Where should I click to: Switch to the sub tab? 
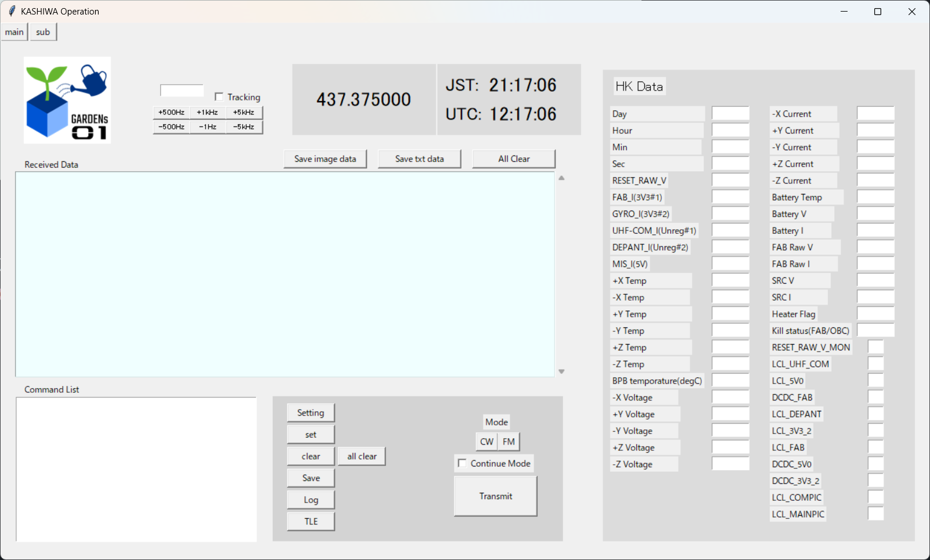(x=43, y=32)
